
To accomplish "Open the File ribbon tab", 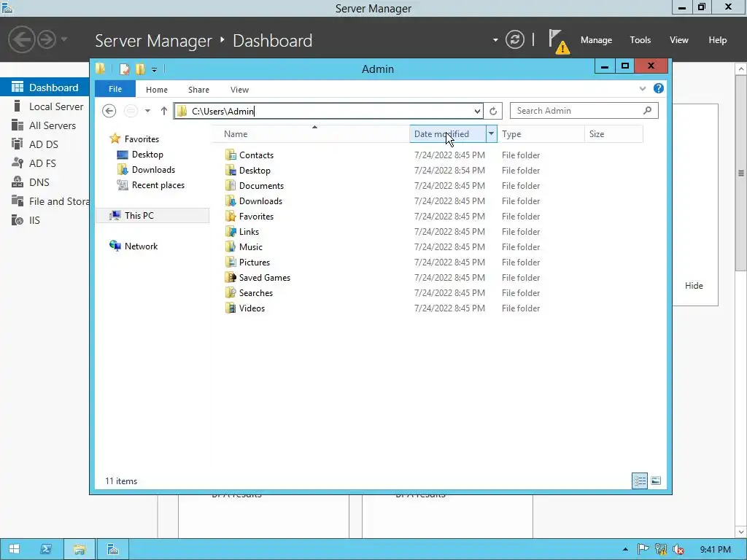I will coord(115,89).
